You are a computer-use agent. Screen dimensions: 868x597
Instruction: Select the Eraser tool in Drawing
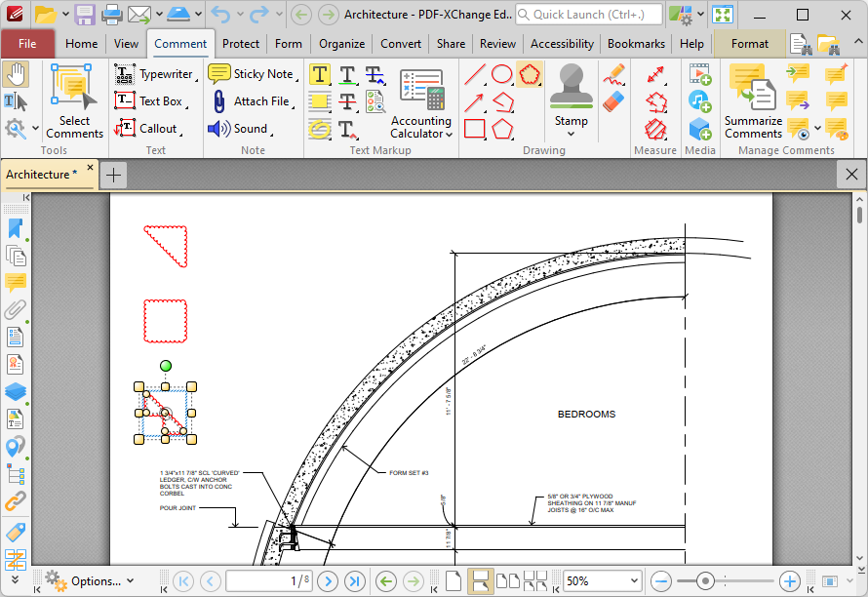point(613,101)
